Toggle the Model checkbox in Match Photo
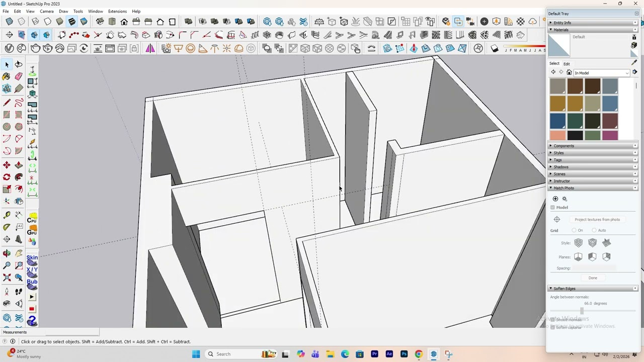This screenshot has width=644, height=362. [x=552, y=207]
